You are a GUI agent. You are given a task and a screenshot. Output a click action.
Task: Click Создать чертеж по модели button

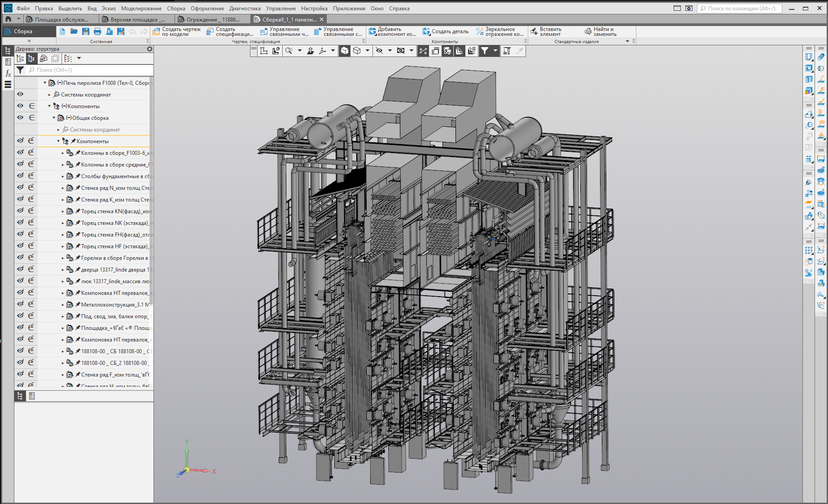click(x=177, y=31)
